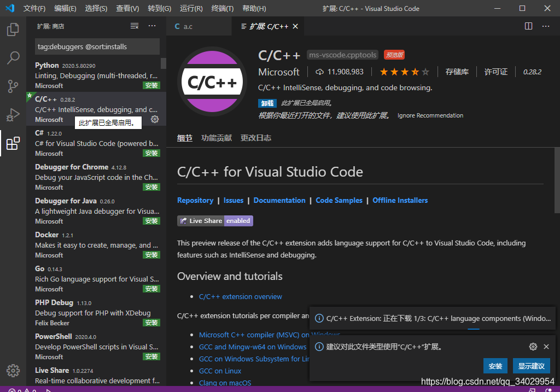Open the Source Control view
This screenshot has width=560, height=392.
tap(13, 86)
